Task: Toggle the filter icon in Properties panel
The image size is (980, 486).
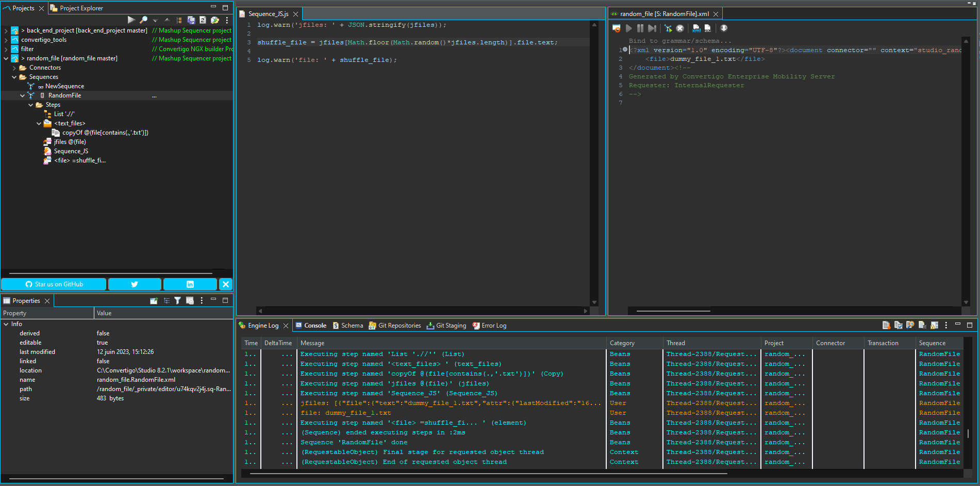Action: pyautogui.click(x=177, y=301)
